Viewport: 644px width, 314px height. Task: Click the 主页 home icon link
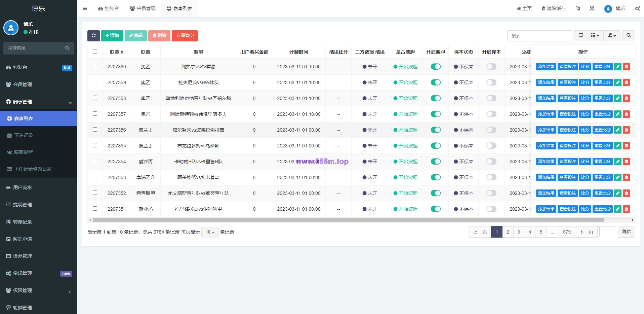click(524, 8)
